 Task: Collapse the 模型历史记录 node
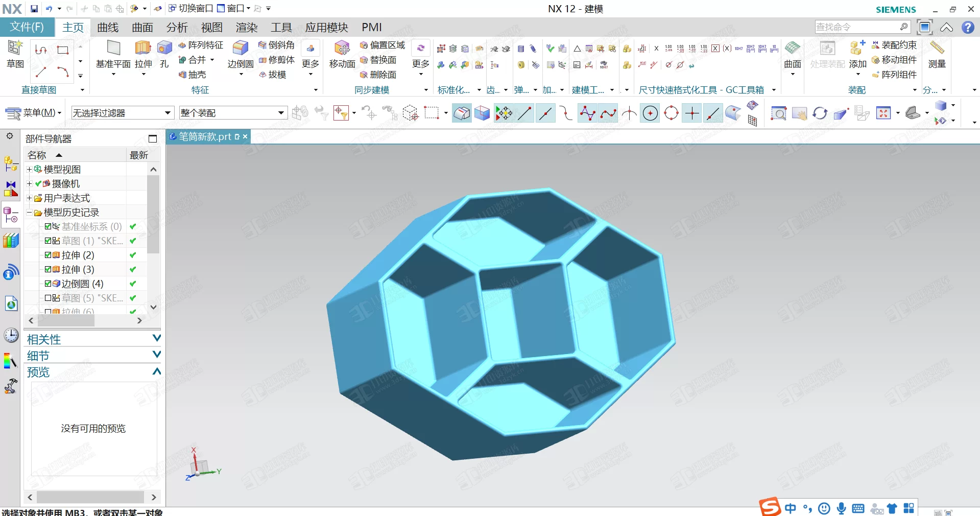click(29, 212)
